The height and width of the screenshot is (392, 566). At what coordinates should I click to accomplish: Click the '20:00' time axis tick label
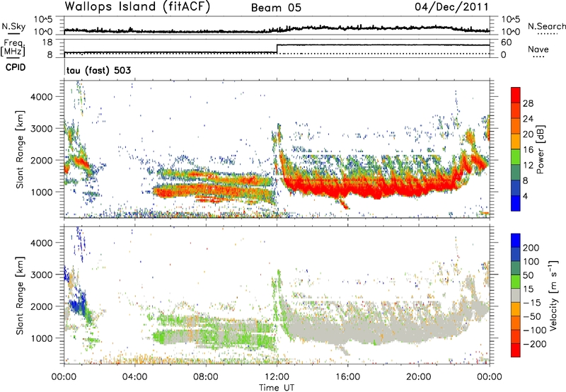click(x=419, y=377)
